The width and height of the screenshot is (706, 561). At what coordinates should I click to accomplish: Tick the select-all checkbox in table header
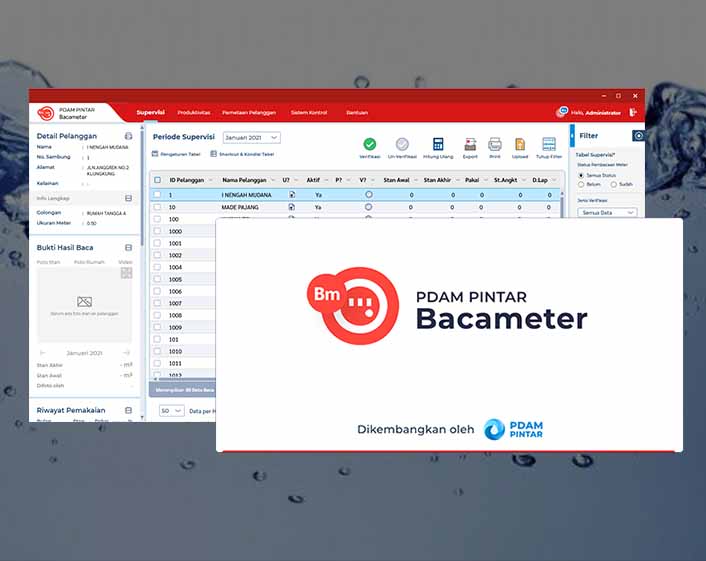157,180
